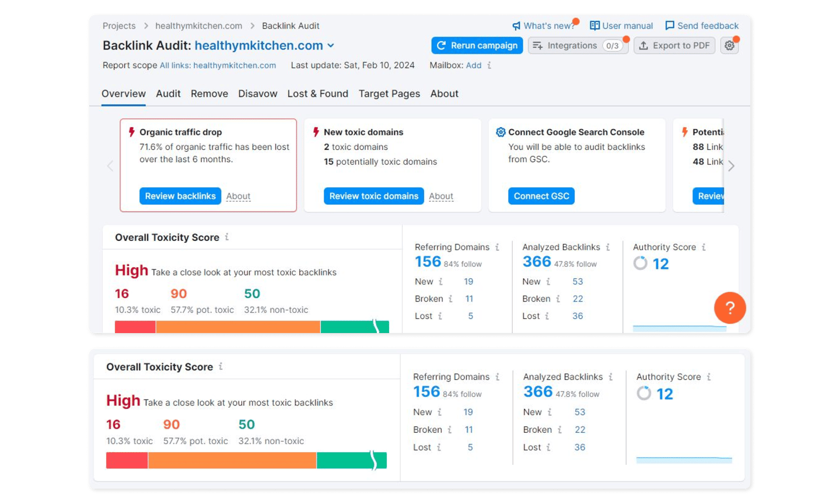Click About link on New toxic domains card
Screen dimensions: 840x504
(441, 197)
